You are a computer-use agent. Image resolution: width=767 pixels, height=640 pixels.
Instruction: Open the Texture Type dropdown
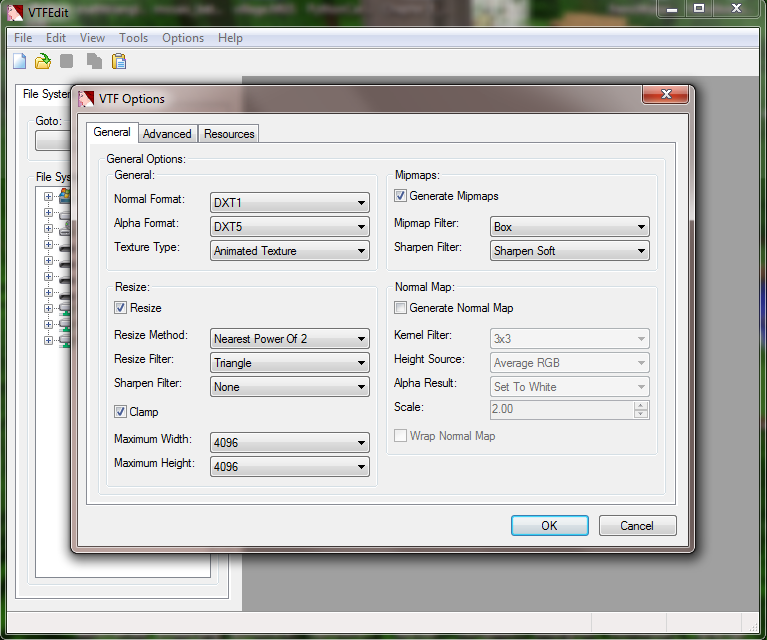(290, 251)
